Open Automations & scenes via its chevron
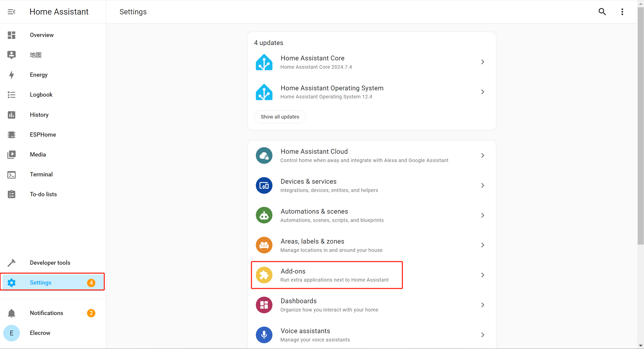This screenshot has height=349, width=644. 482,215
